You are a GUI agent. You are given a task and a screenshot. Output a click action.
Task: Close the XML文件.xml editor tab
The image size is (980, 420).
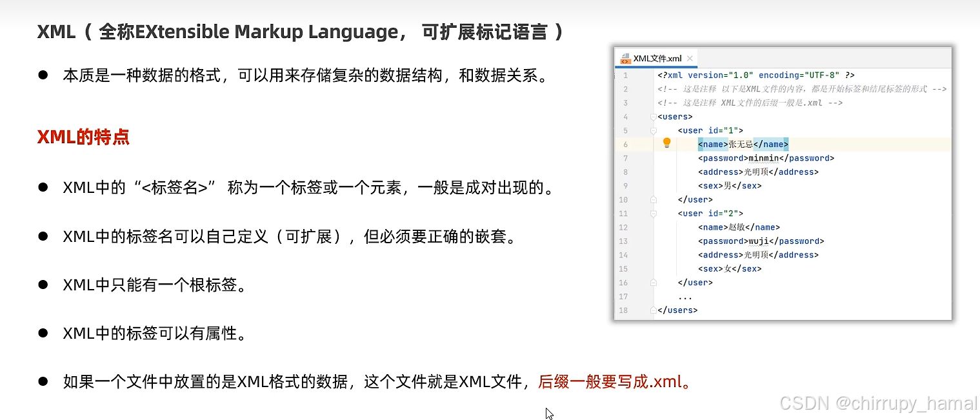[690, 58]
